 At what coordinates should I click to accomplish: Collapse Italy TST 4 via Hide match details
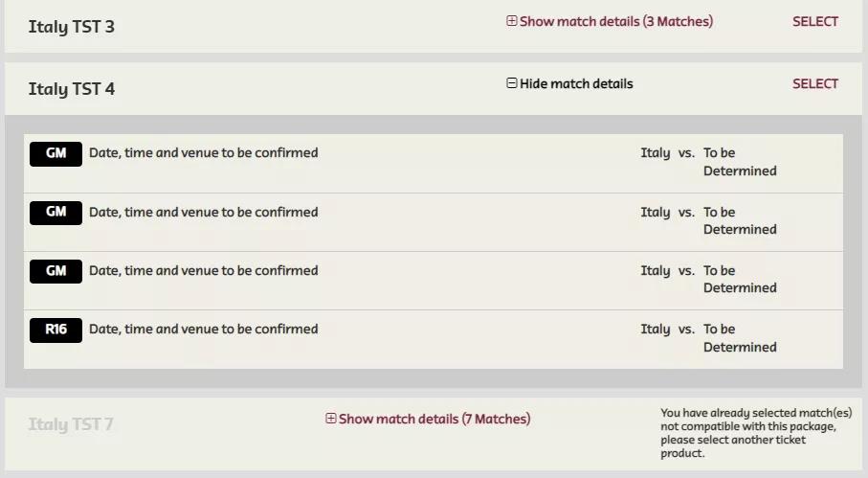coord(576,83)
